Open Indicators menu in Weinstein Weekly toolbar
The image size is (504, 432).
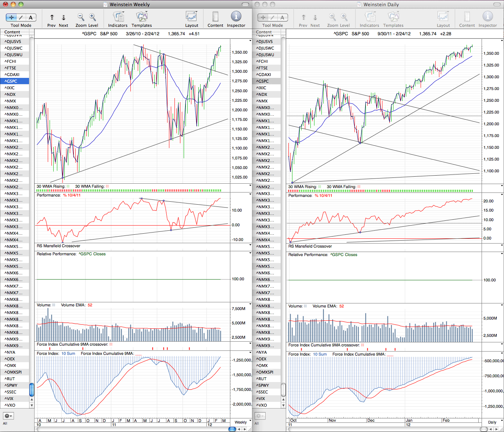point(118,17)
